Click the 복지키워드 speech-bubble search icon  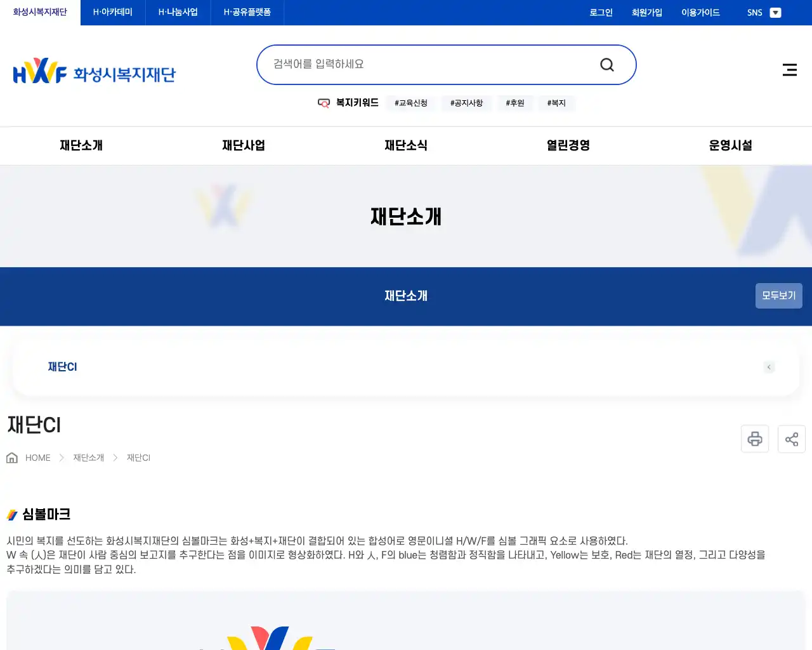click(324, 103)
